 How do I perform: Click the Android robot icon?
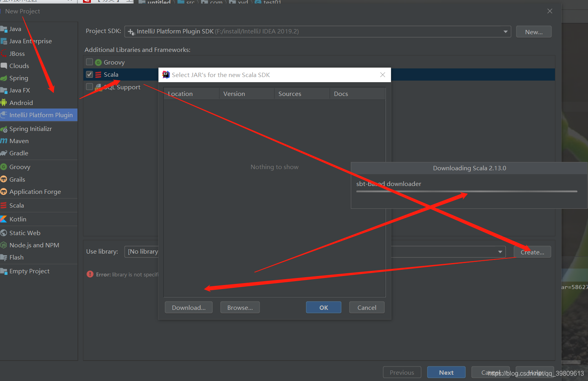4,103
